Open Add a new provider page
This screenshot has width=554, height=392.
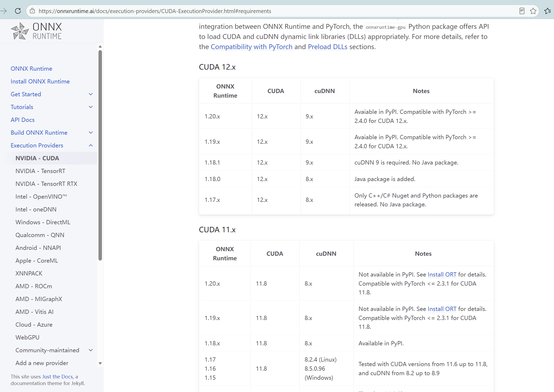(42, 363)
